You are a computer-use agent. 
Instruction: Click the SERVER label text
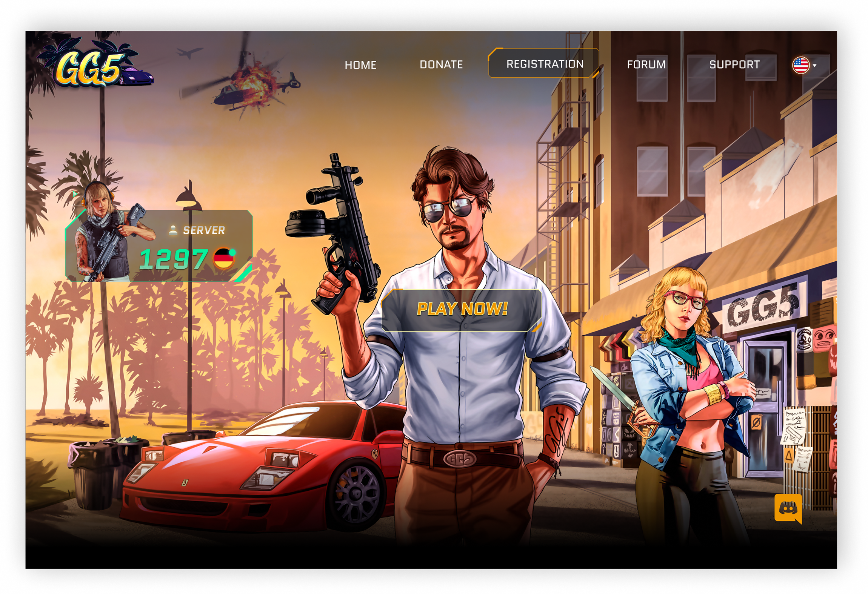click(x=204, y=230)
